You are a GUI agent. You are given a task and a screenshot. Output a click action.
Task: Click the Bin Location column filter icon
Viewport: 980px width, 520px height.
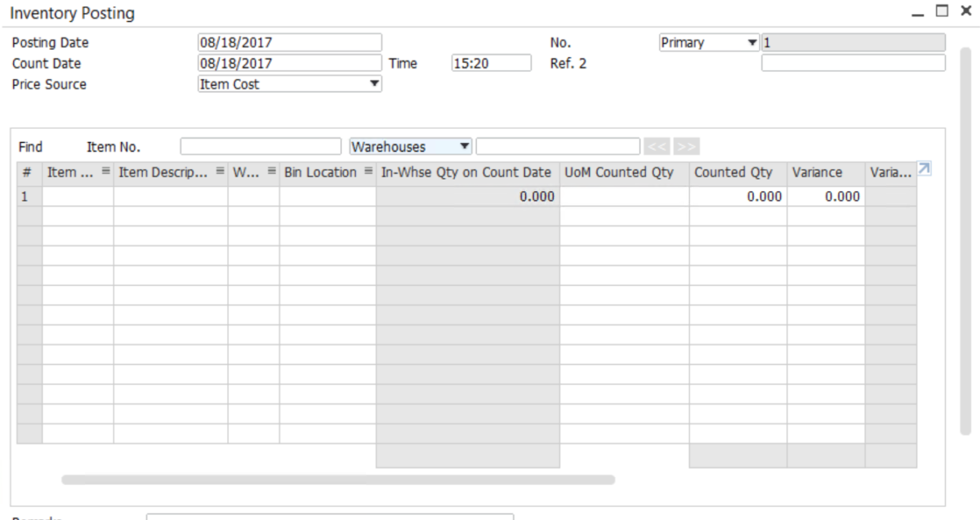point(367,170)
